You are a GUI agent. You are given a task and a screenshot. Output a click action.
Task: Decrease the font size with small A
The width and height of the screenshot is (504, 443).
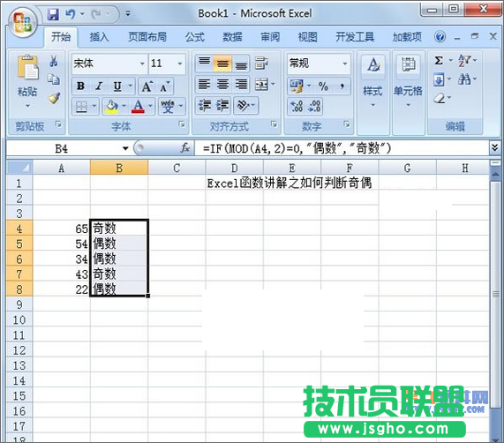click(x=165, y=86)
